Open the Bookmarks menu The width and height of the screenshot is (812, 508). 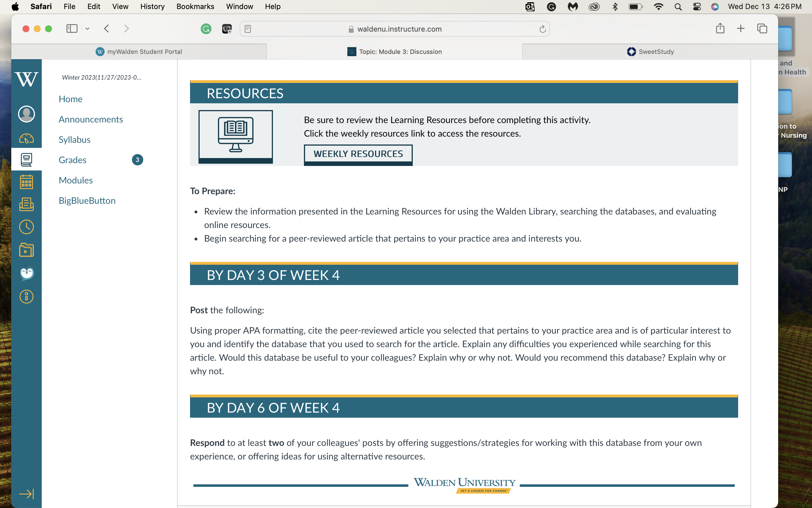195,6
